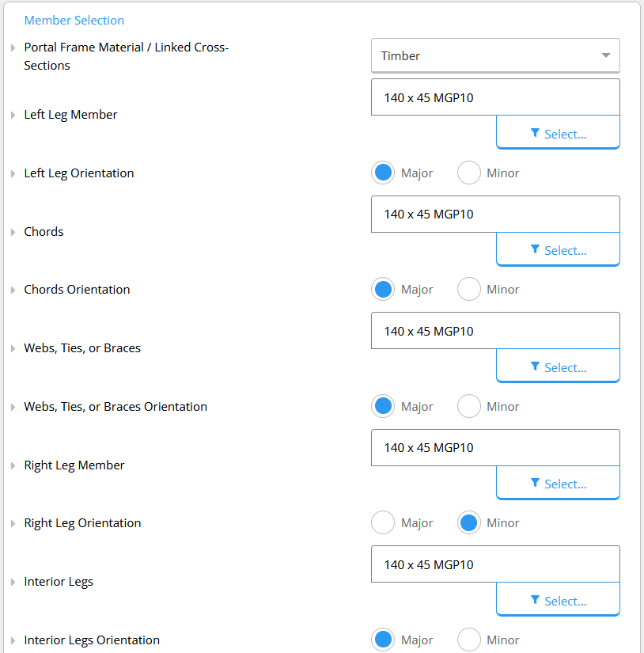Viewport: 644px width, 653px height.
Task: Choose Minor for Interior Legs Orientation
Action: point(468,640)
